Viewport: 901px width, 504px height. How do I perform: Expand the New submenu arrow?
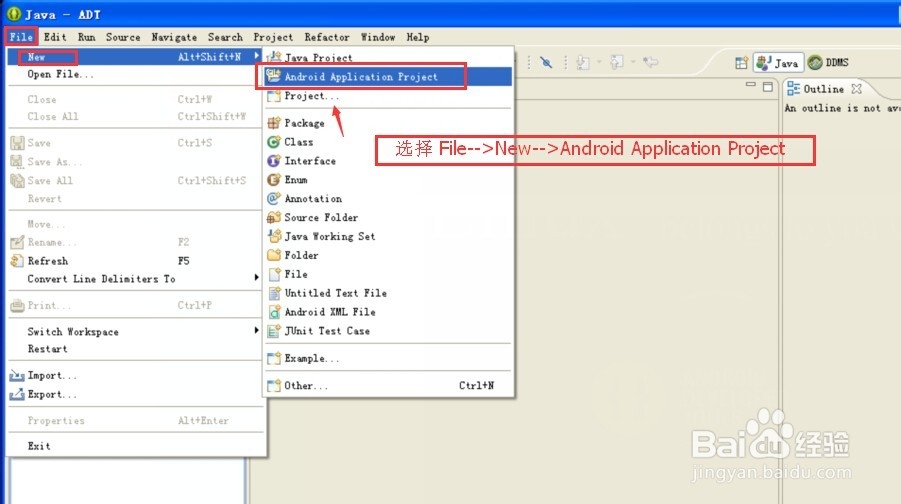(x=256, y=56)
